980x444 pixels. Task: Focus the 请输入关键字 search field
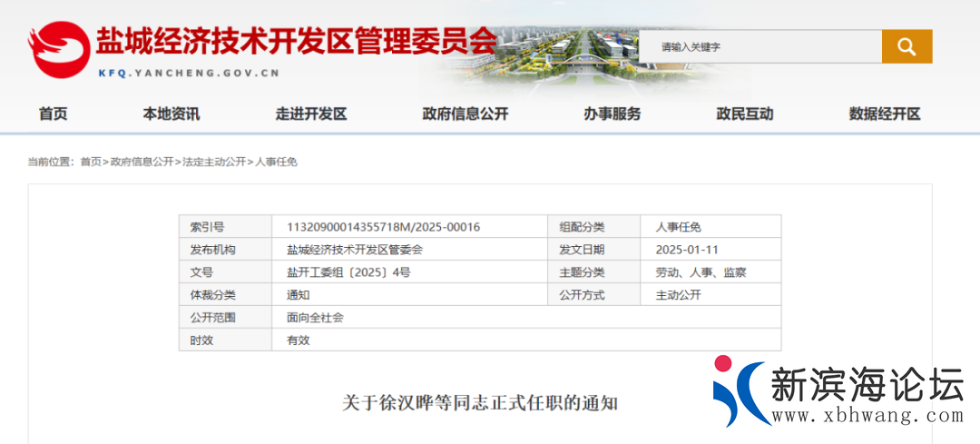pos(760,46)
